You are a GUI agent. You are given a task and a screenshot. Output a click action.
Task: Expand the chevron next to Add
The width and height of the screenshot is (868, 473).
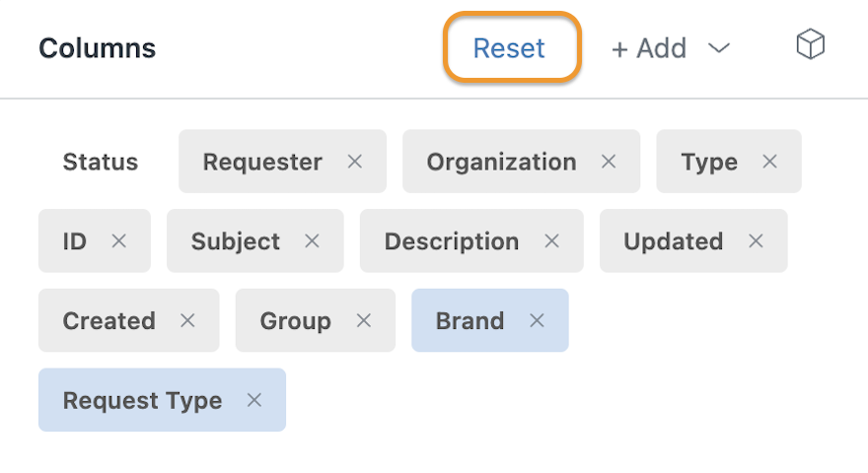[719, 48]
